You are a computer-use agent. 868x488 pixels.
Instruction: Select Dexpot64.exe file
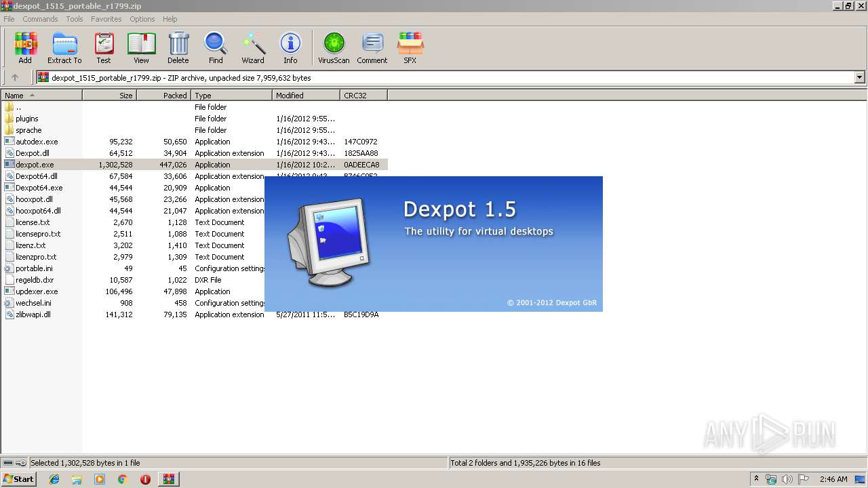39,188
